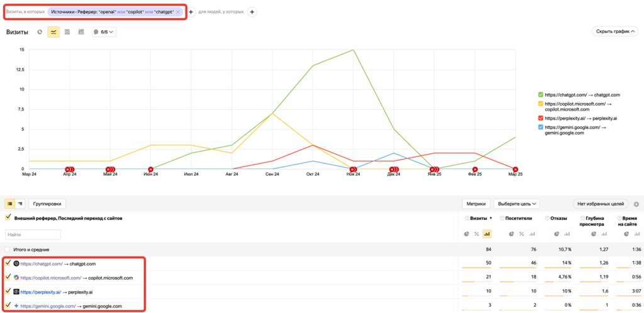Uncheck the gemini.google.com row checkbox

click(x=8, y=305)
